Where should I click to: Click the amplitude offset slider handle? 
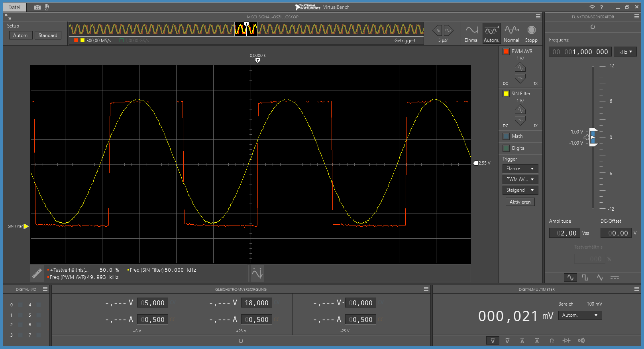(x=593, y=137)
